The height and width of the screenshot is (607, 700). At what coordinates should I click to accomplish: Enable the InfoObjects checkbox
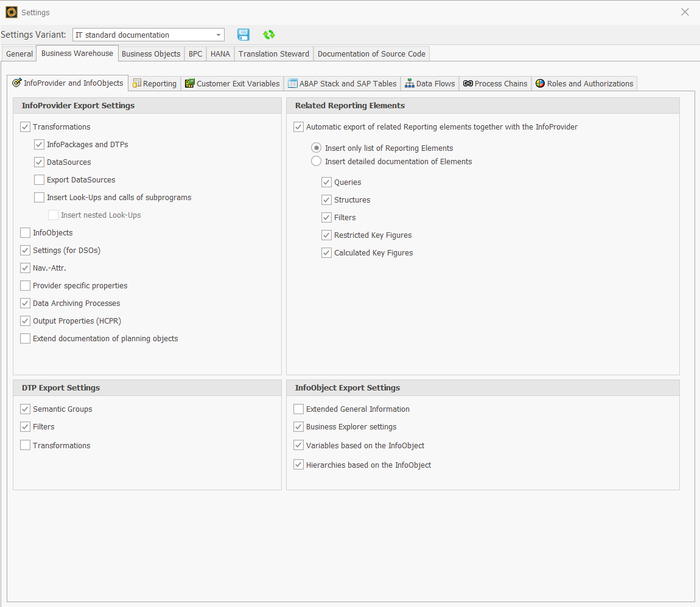coord(25,232)
